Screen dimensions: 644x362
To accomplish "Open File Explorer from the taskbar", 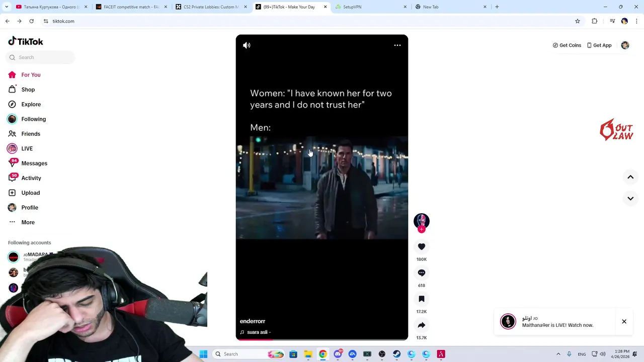I will (308, 354).
